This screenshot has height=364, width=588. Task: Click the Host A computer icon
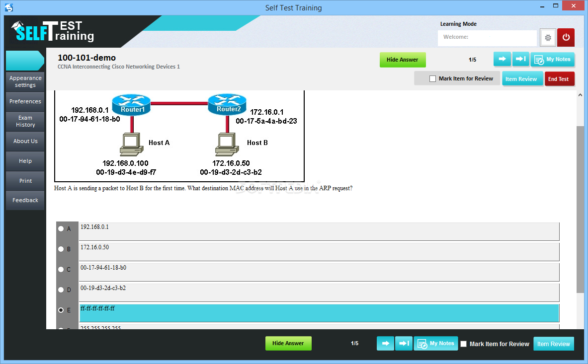click(131, 144)
